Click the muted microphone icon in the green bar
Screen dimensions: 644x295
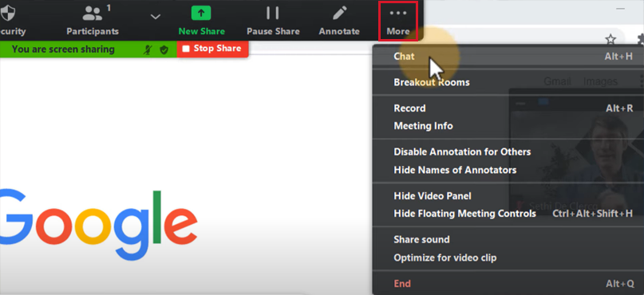[148, 49]
